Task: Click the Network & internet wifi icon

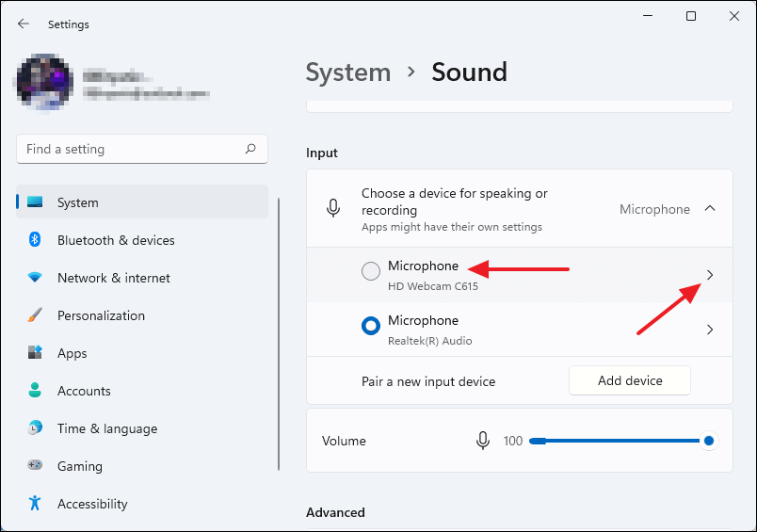Action: (35, 278)
